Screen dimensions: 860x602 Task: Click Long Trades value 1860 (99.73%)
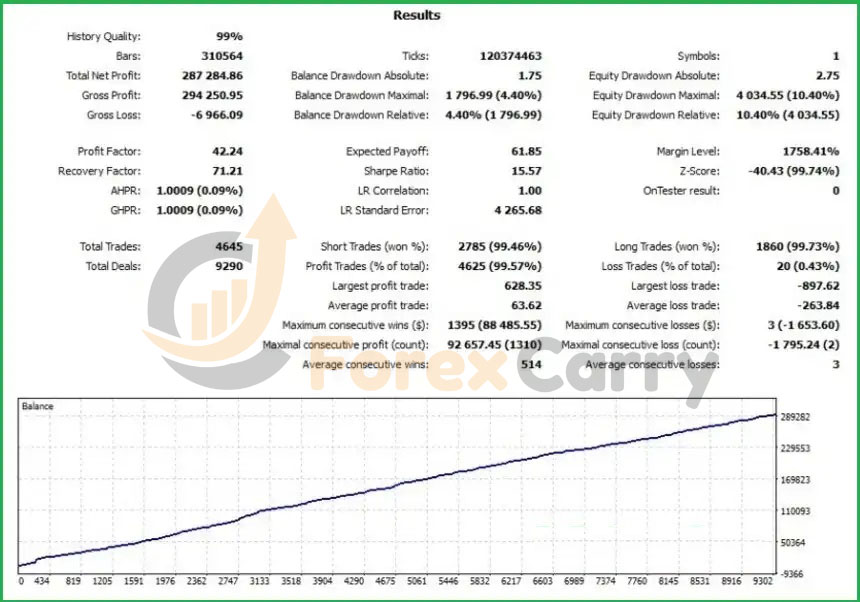coord(797,247)
